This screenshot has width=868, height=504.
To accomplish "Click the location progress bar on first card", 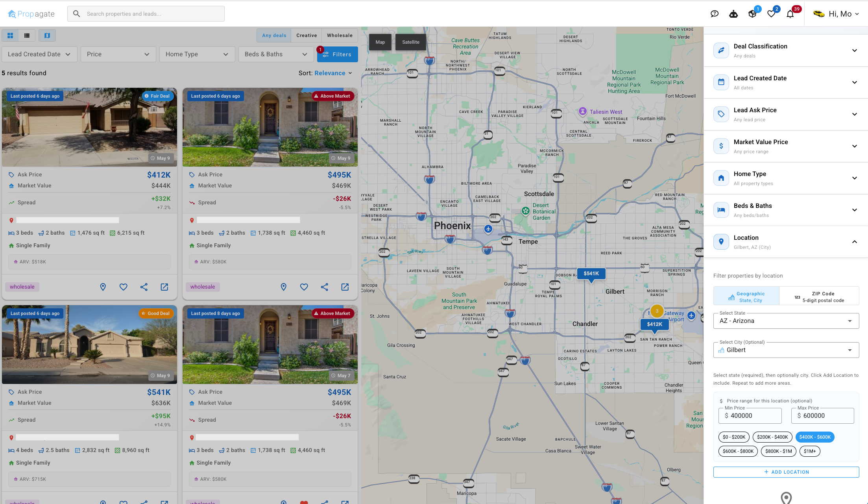I will [67, 220].
